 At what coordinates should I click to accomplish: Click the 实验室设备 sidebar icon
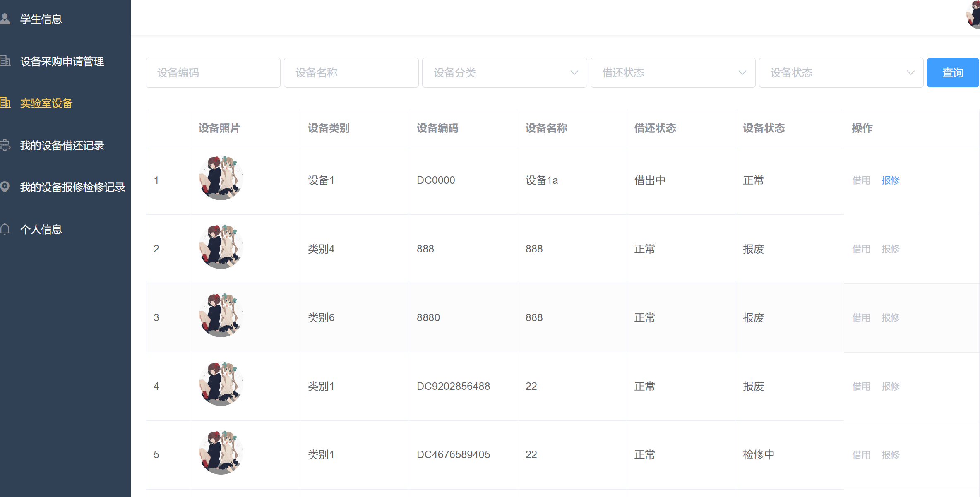pyautogui.click(x=6, y=103)
